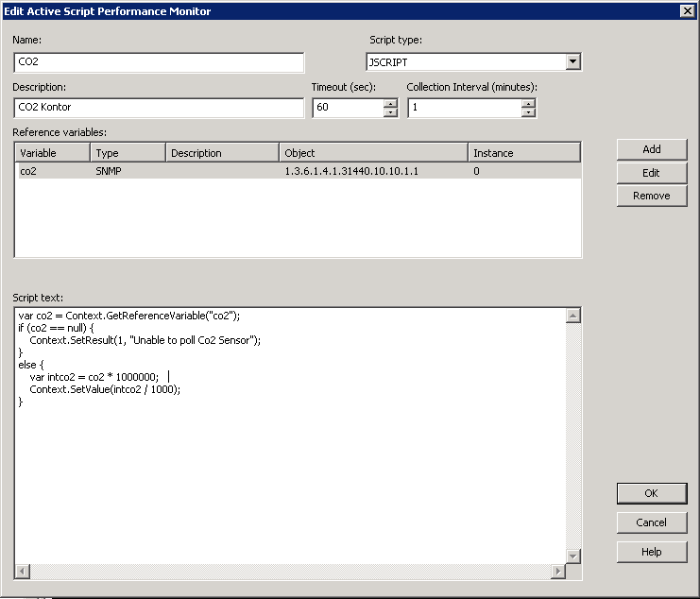
Task: Click the Instance column header
Action: tap(523, 152)
